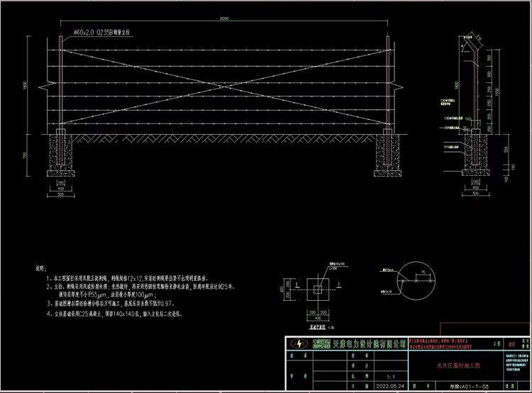Screen dimensions: 532x393
Task: Select the 3000 span dimension at top
Action: 223,19
